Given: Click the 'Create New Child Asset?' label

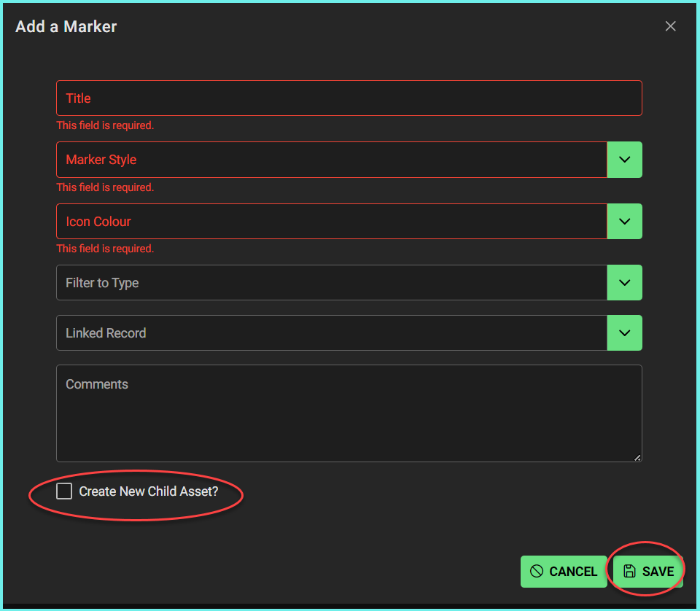Looking at the screenshot, I should pos(149,491).
